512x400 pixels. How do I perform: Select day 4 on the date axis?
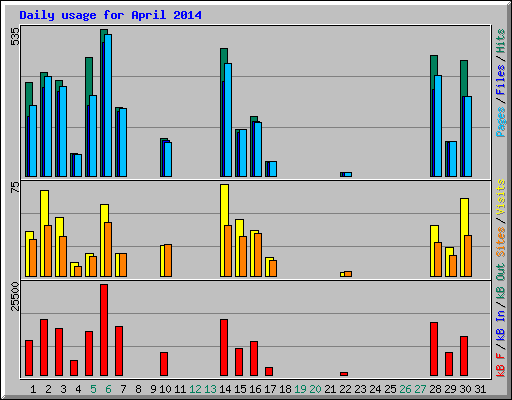click(78, 389)
